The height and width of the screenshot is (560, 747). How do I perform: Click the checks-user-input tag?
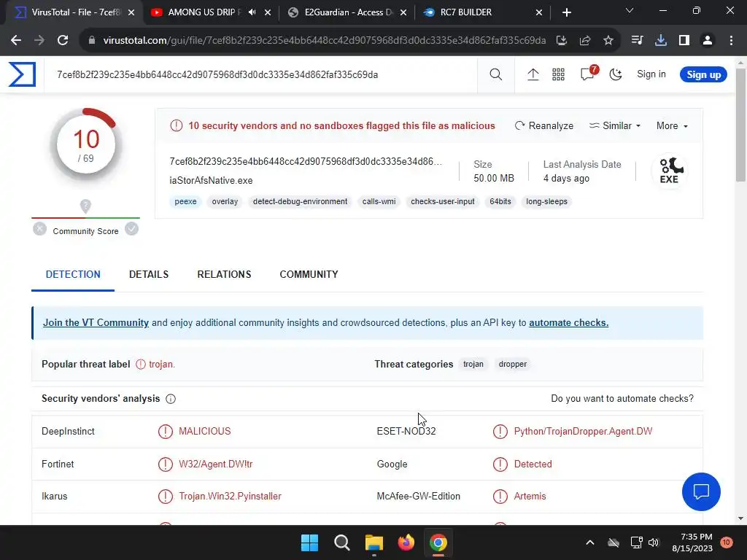coord(443,201)
